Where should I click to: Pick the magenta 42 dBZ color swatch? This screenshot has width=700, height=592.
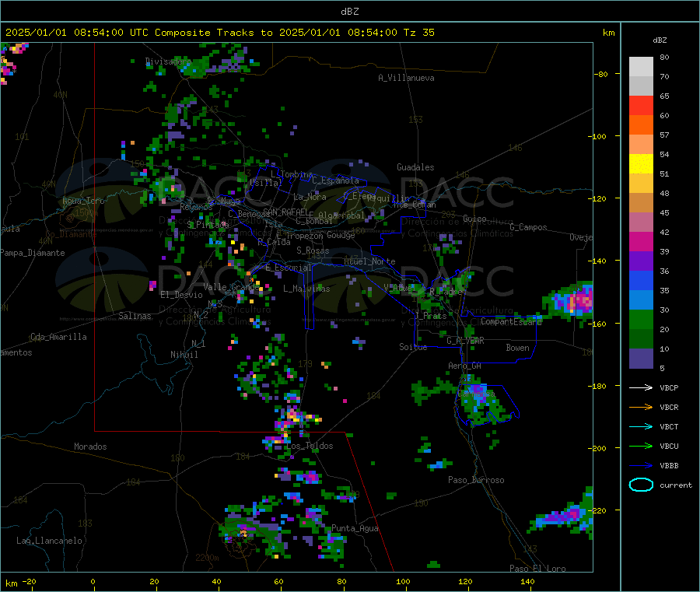coord(641,241)
